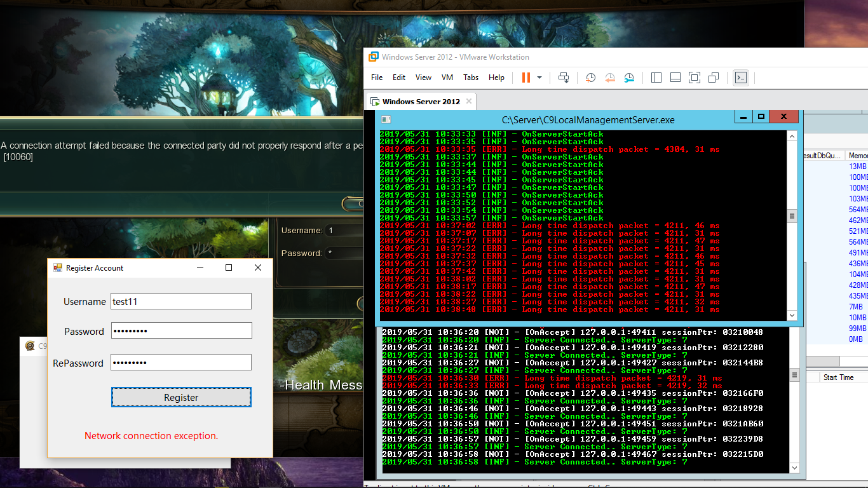Click log line with sessionPtr 03210048
Screen dimensions: 868x488
coord(573,332)
